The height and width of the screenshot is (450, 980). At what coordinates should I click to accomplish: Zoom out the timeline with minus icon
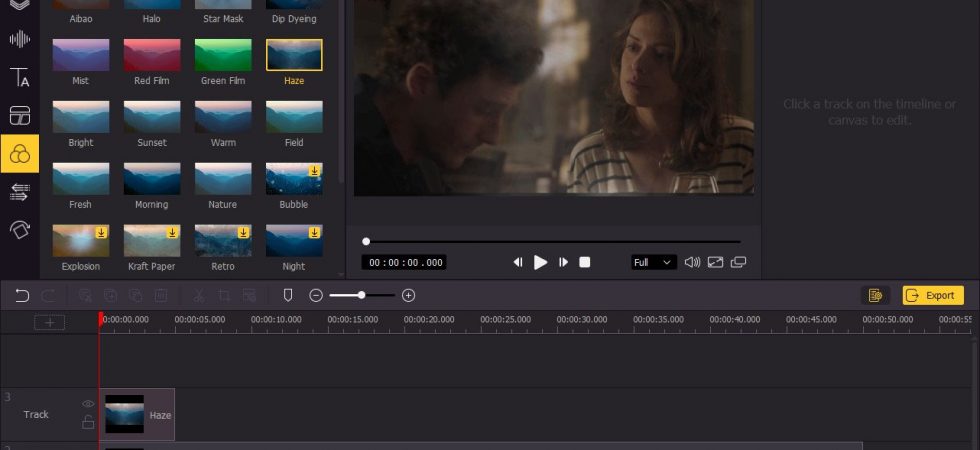pyautogui.click(x=316, y=296)
